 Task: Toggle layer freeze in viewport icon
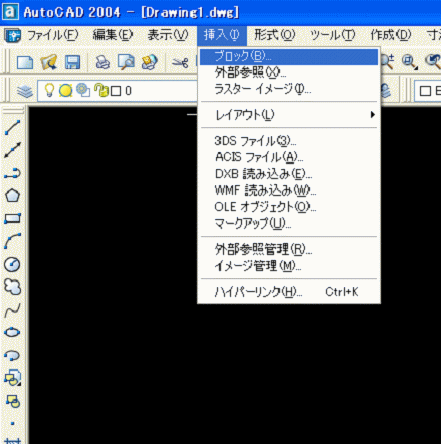coord(83,90)
